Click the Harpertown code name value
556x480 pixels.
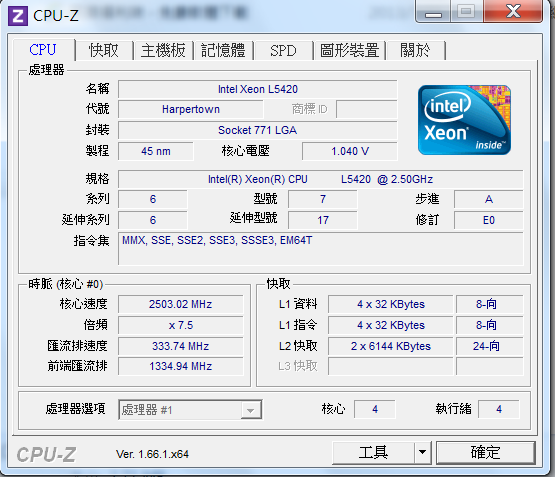[191, 109]
